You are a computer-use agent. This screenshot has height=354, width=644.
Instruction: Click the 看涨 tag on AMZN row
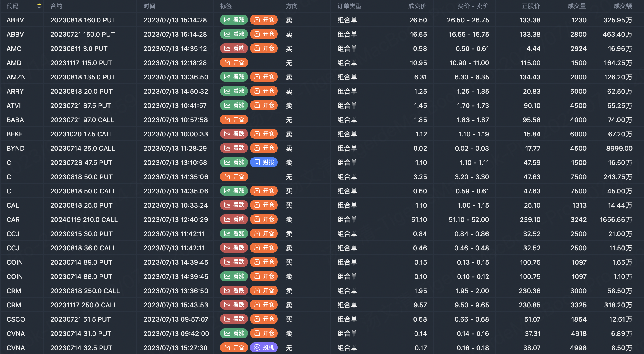(234, 77)
